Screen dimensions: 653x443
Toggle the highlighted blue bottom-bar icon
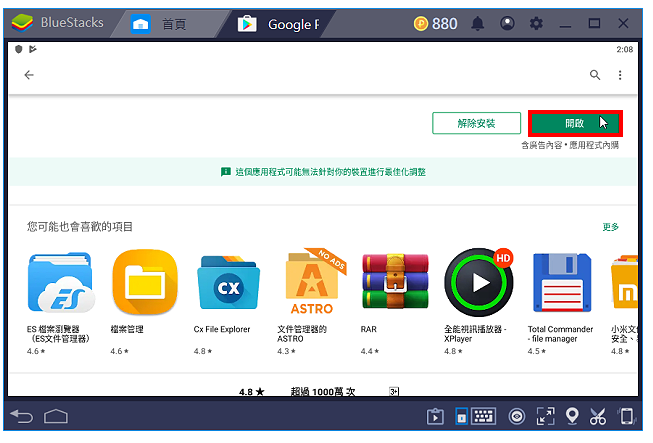click(x=461, y=416)
